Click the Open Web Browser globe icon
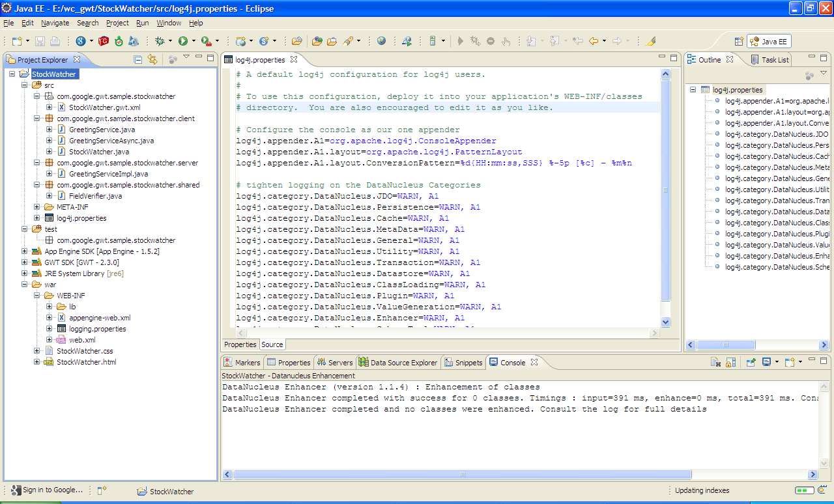Image resolution: width=834 pixels, height=504 pixels. (381, 41)
